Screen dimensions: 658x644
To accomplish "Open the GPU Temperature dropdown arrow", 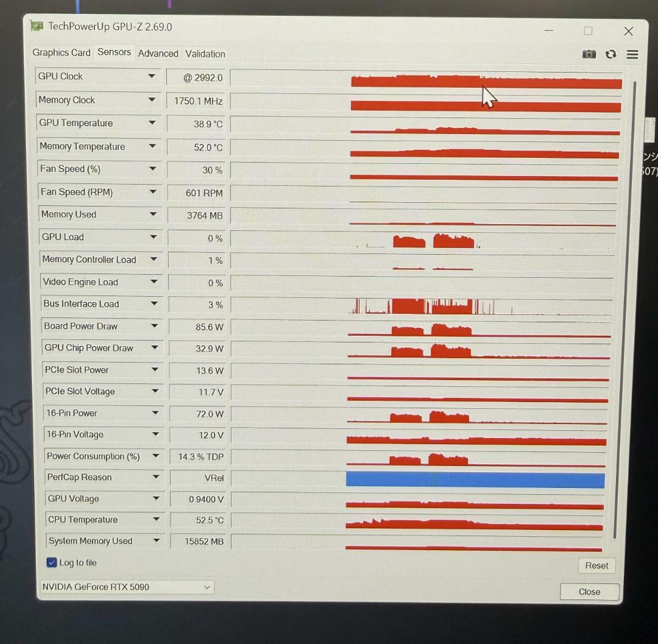I will click(152, 123).
